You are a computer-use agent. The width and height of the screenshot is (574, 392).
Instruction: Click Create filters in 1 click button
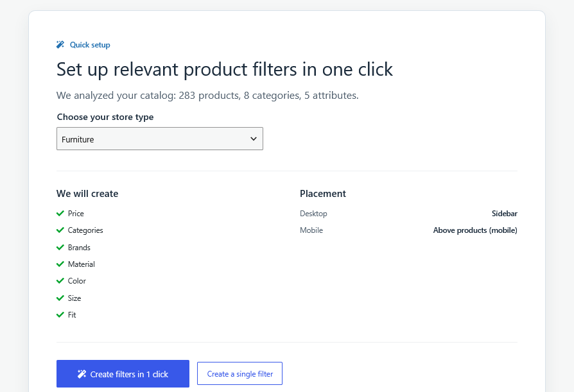coord(123,374)
